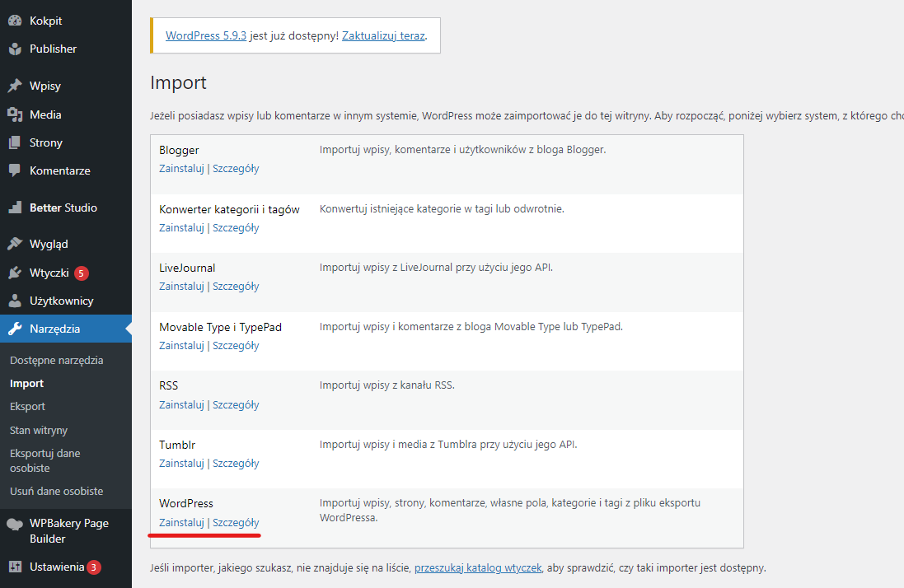
Task: Click the Media library icon
Action: tap(15, 114)
